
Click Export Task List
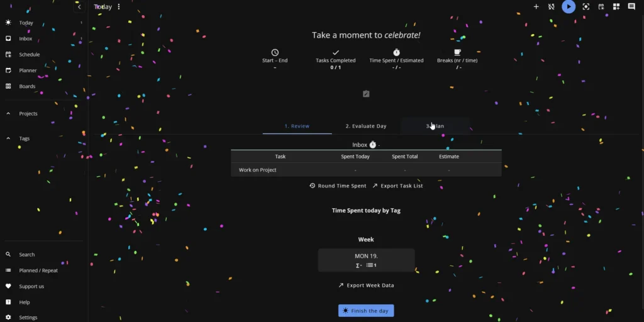(397, 186)
